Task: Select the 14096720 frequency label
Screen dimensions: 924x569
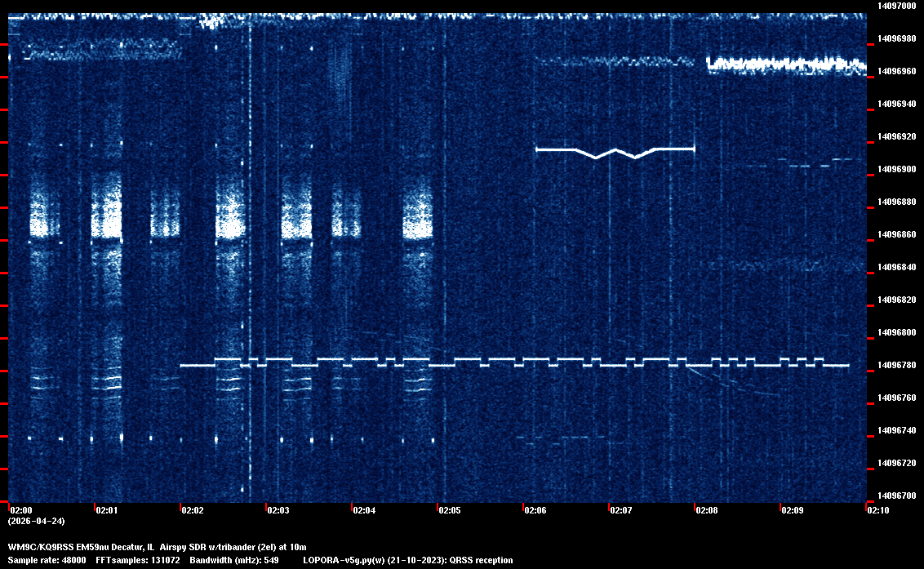Action: point(896,463)
